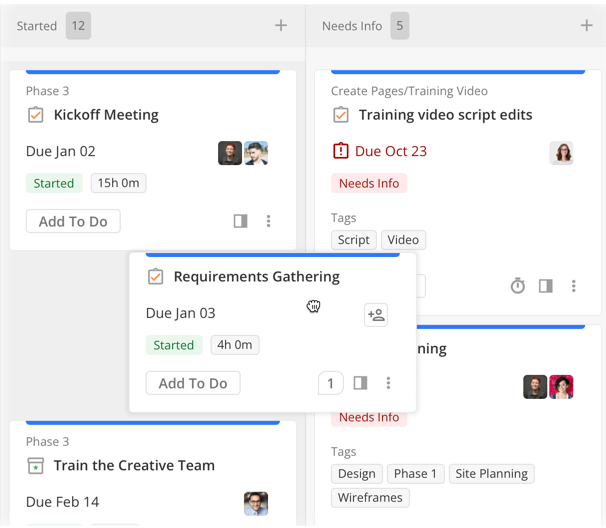This screenshot has height=528, width=606.
Task: Mark Training video script edits complete
Action: (341, 115)
